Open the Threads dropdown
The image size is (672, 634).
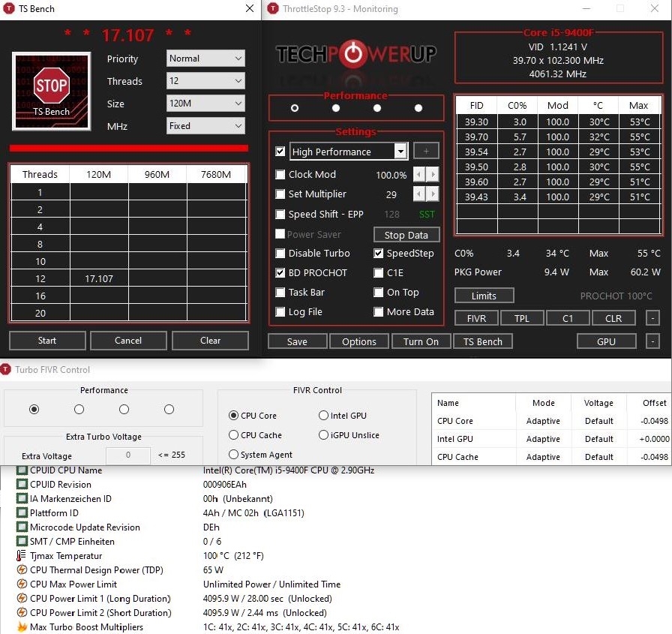click(205, 80)
